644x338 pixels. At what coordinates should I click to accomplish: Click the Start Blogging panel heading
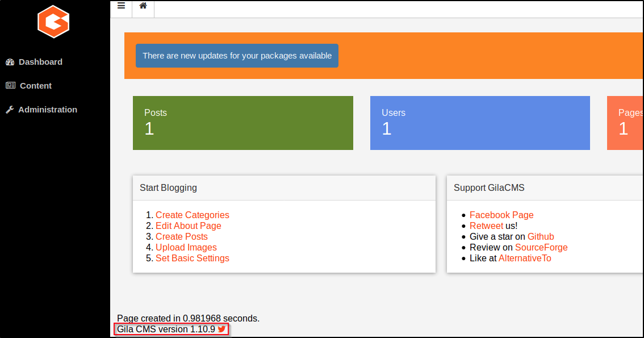(169, 187)
